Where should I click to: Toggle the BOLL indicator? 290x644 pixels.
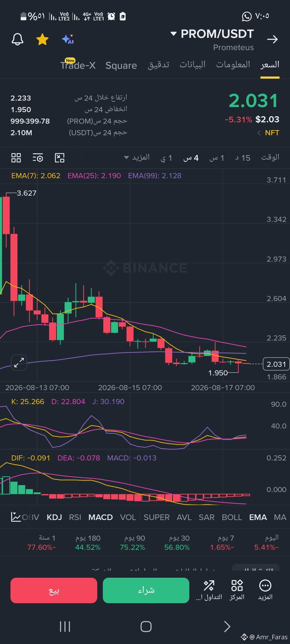[232, 517]
